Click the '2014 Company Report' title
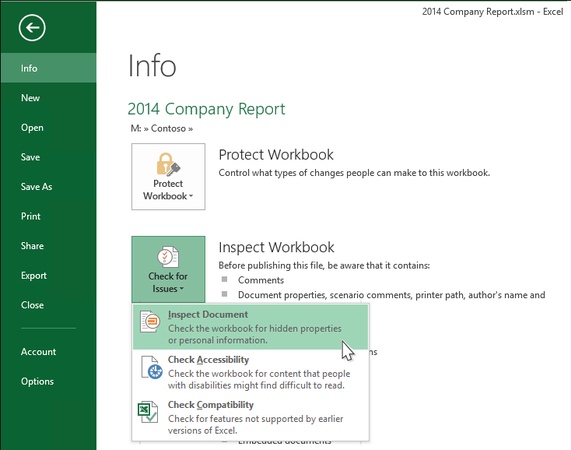 click(206, 109)
